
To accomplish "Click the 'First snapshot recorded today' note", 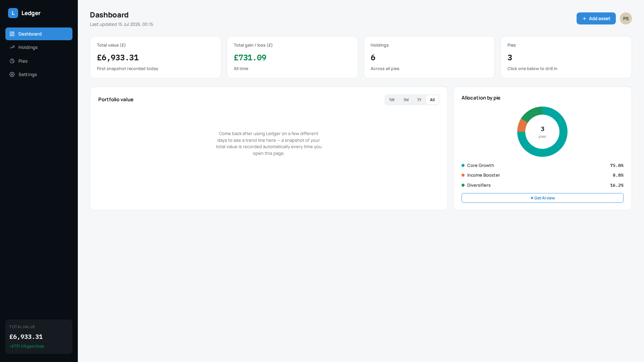I will [x=127, y=69].
